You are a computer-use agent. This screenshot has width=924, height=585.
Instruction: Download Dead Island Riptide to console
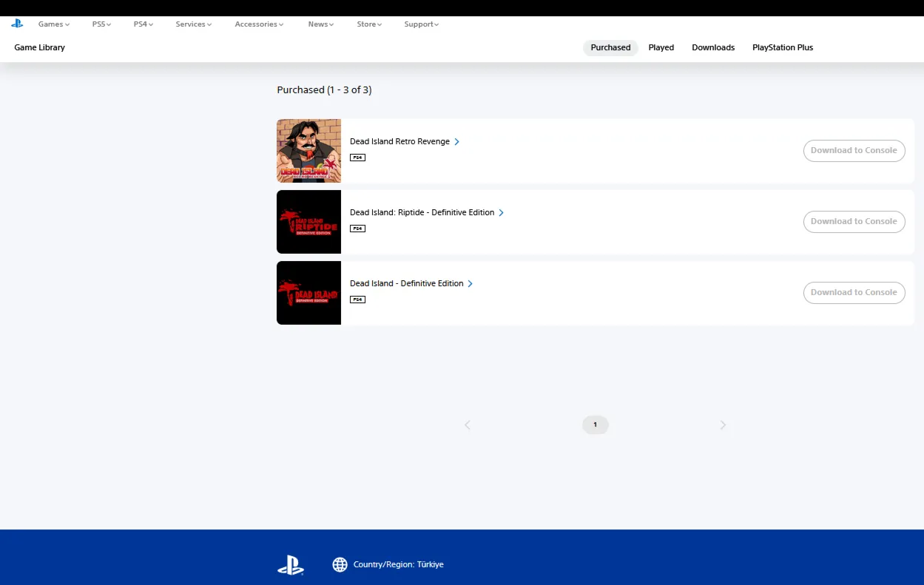point(854,222)
